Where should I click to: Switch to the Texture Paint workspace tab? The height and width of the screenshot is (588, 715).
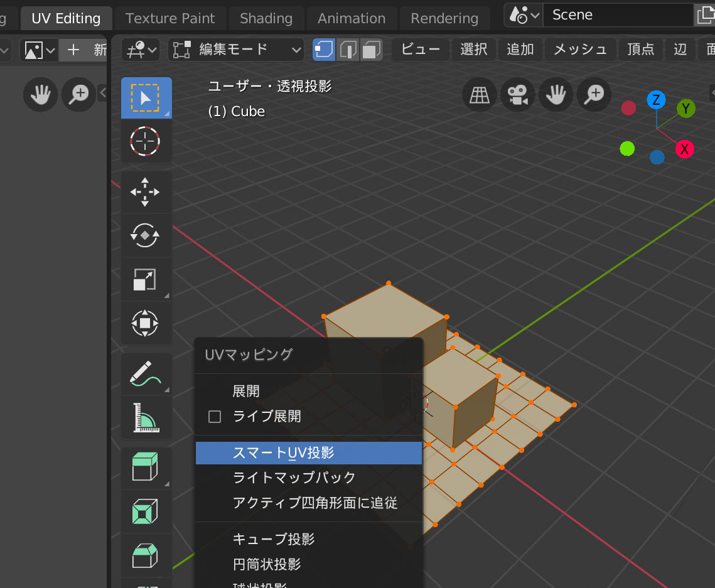click(170, 18)
